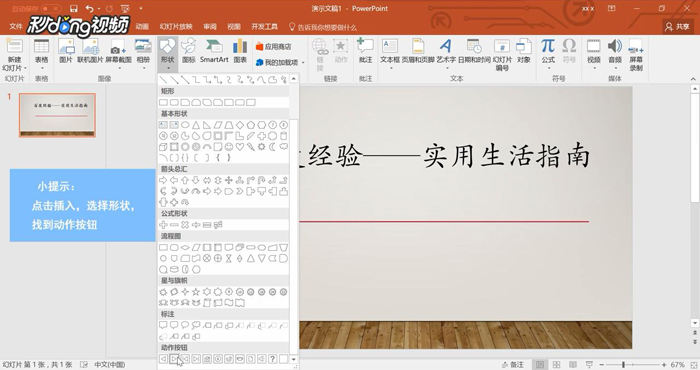Choose the flowchart decision diamond shape
This screenshot has height=370, width=700.
[185, 247]
